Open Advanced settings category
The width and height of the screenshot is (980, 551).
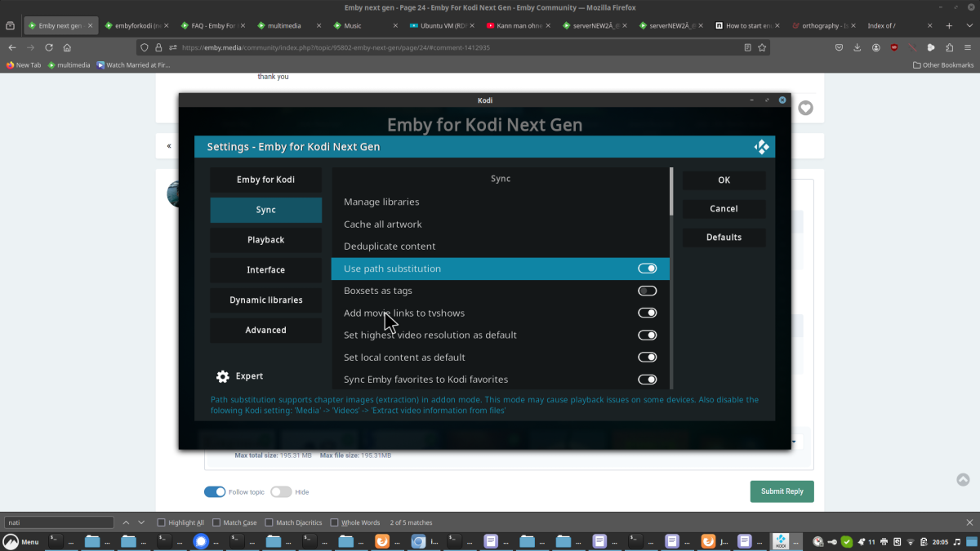pos(266,331)
